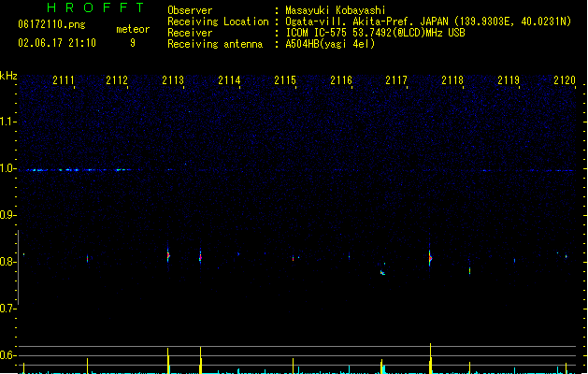Click the HROFFT title text
This screenshot has height=374, width=588.
95,7
